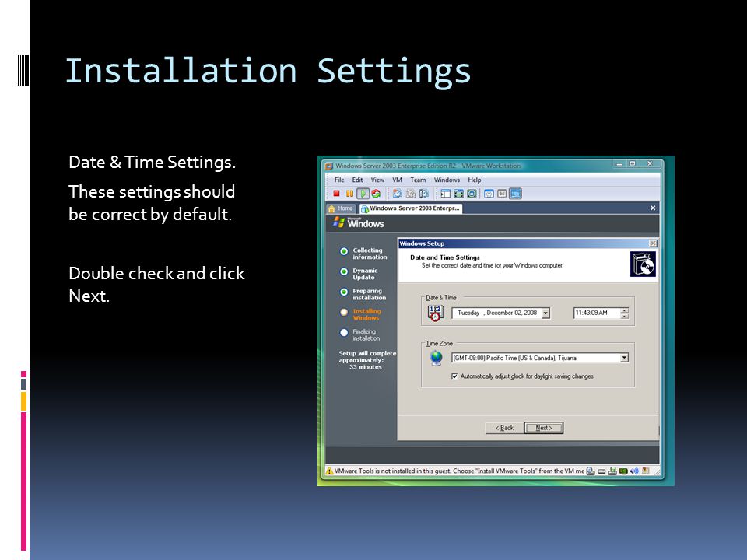Click the hard disk status bar icon
This screenshot has width=747, height=560.
coord(591,471)
